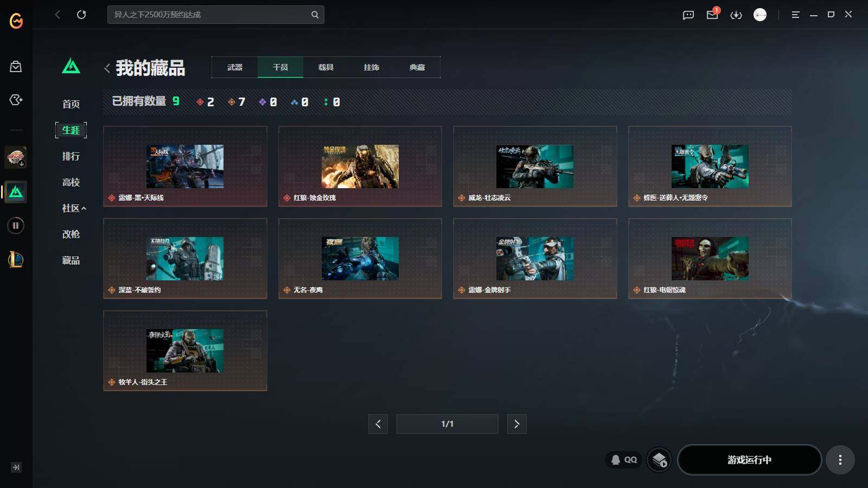The image size is (868, 488).
Task: Go to next page of collection
Action: pos(516,424)
